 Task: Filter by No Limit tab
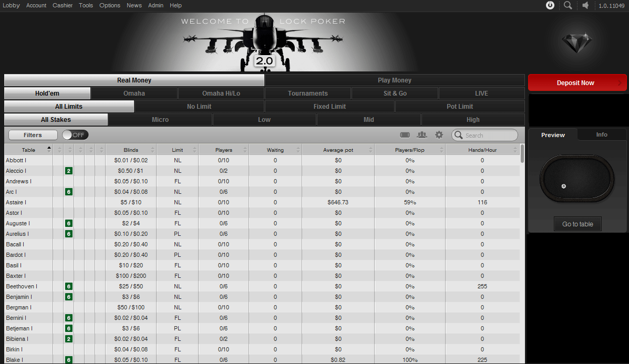199,107
